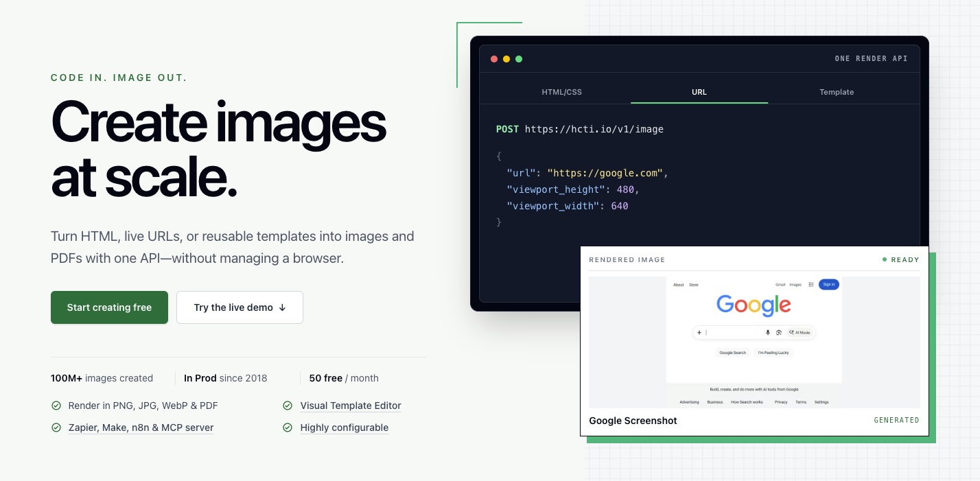980x481 pixels.
Task: Click the Create images at scale heading
Action: pos(218,150)
